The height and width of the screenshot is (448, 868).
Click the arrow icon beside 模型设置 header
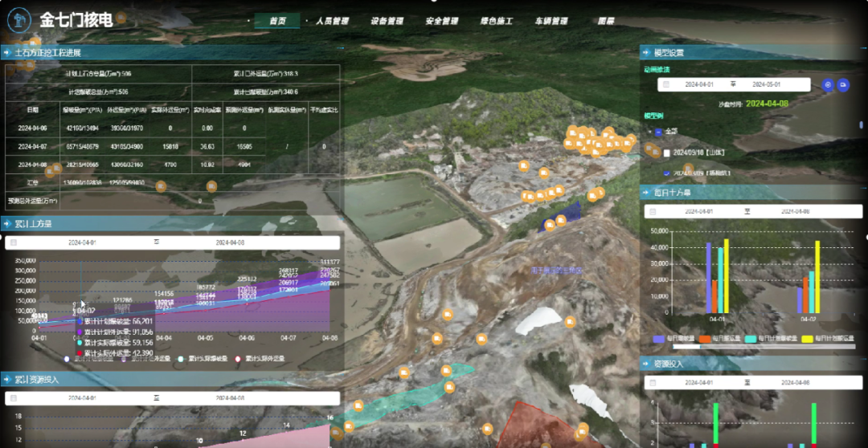coord(646,52)
